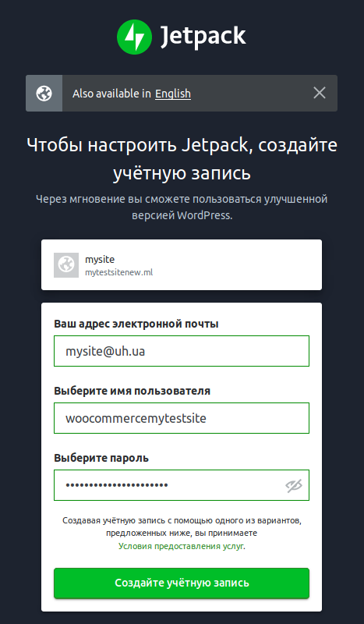Click the Jetpack wordmark text
Image resolution: width=364 pixels, height=624 pixels.
click(x=203, y=37)
